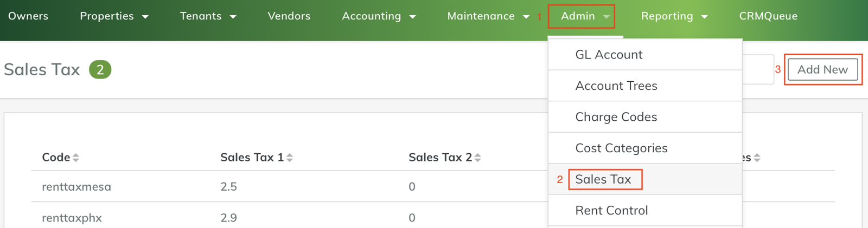Screen dimensions: 868x228
Task: Select Cost Categories menu entry
Action: 621,148
